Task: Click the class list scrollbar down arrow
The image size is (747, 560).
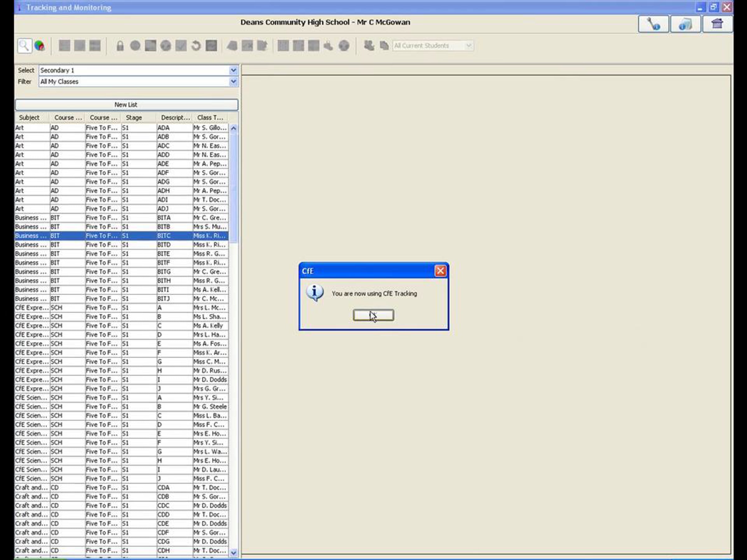Action: (233, 553)
